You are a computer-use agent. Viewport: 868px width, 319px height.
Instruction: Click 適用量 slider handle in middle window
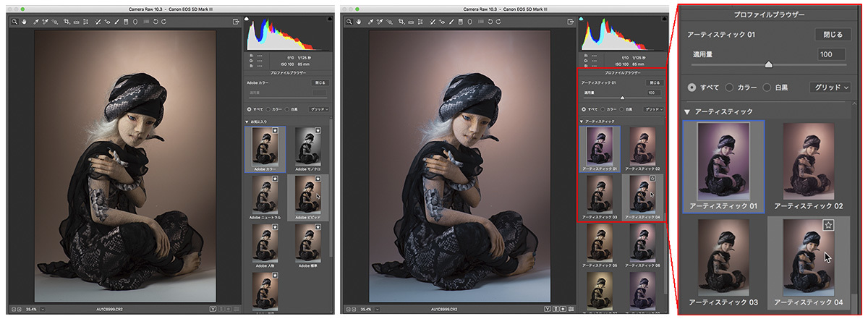[x=622, y=98]
